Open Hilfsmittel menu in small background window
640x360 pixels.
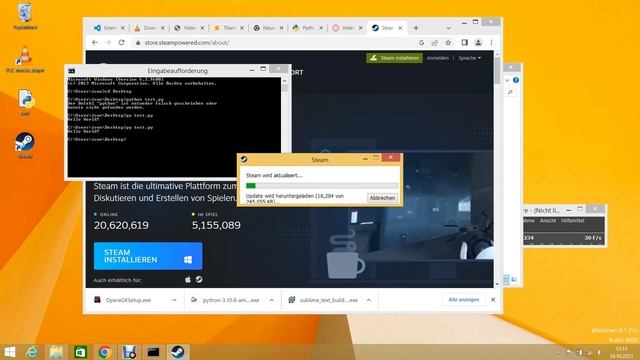573,221
